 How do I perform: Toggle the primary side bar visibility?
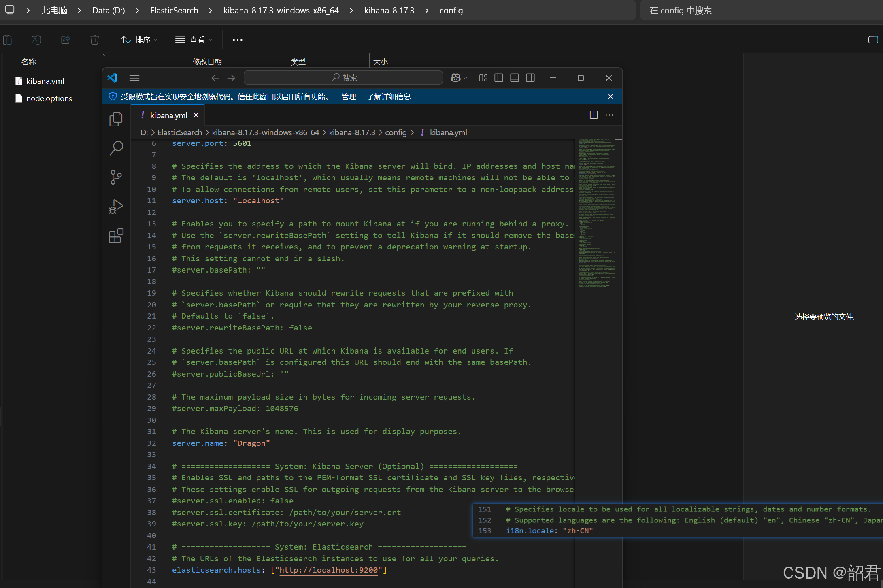coord(499,78)
